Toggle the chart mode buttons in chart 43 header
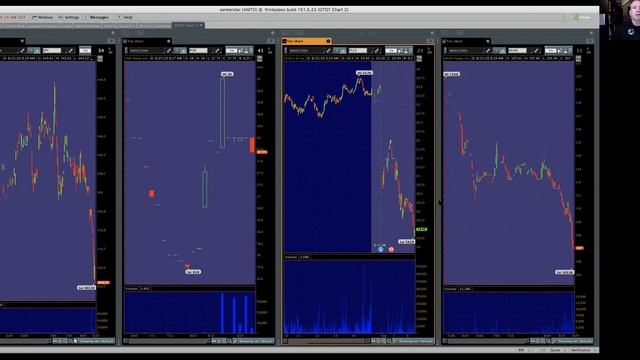 180,51
